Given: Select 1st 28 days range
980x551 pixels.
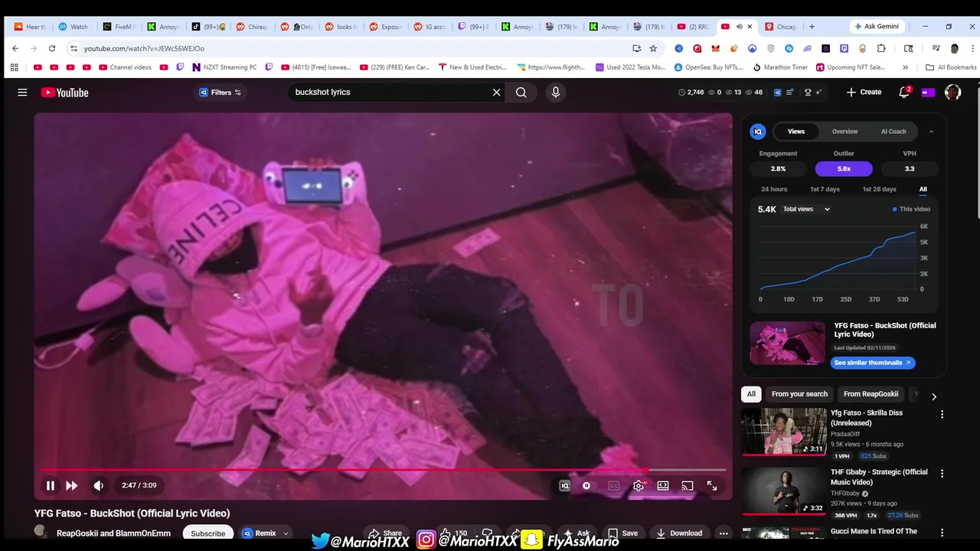Looking at the screenshot, I should 879,189.
